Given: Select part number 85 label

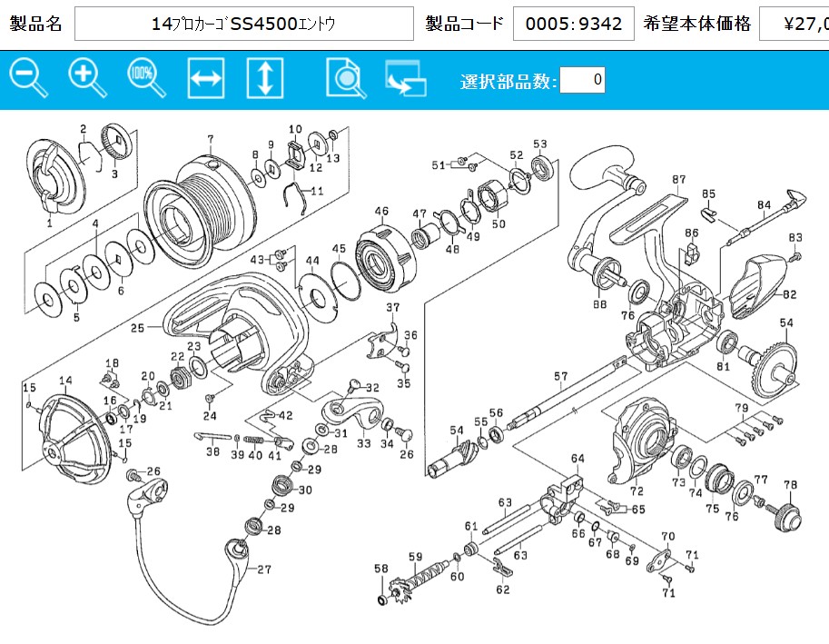Looking at the screenshot, I should tap(708, 193).
